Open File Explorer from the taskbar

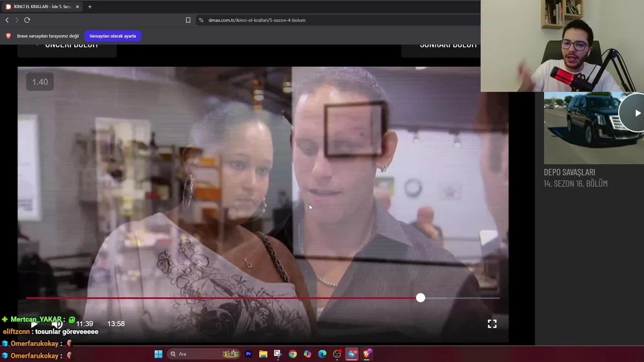coord(263,354)
